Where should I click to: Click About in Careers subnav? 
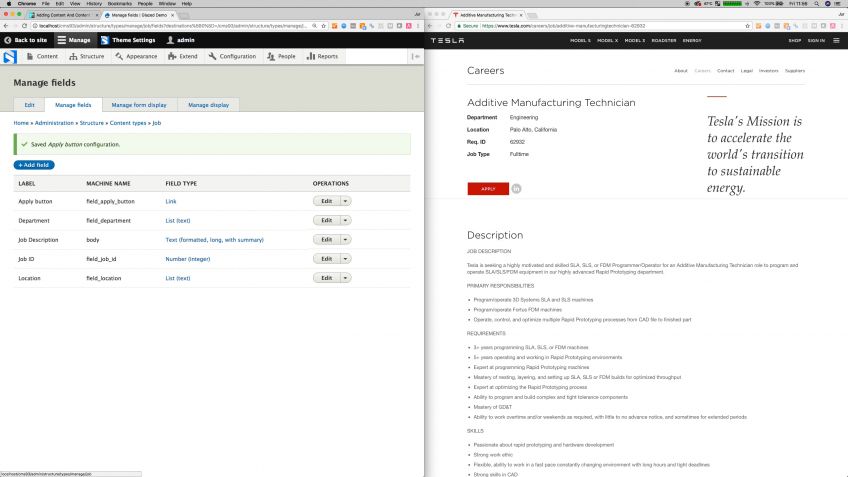[681, 71]
